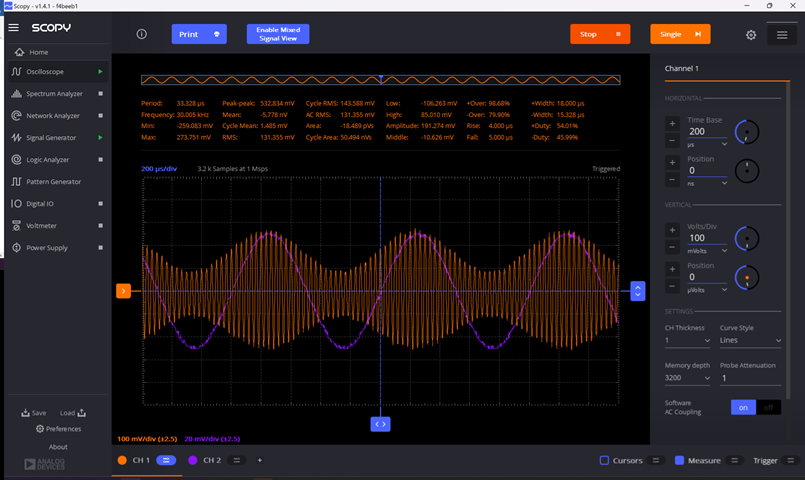Adjust the Time Base knob

(747, 132)
